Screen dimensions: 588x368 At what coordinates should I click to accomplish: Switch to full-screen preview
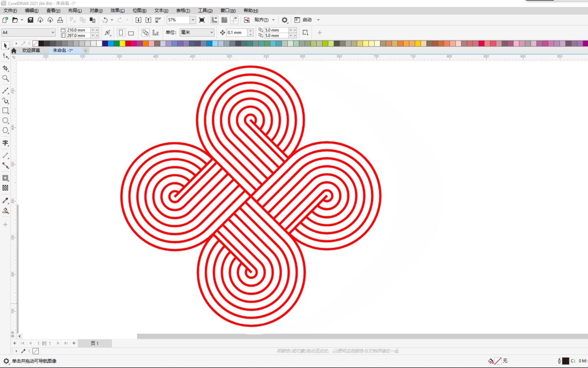tap(202, 20)
